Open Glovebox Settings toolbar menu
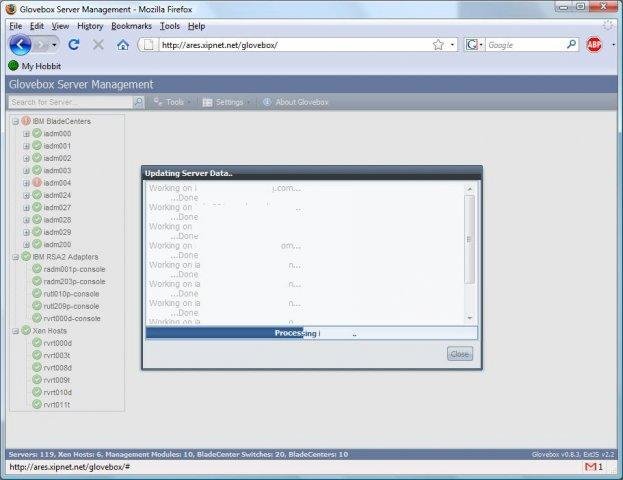The width and height of the screenshot is (623, 480). point(226,102)
